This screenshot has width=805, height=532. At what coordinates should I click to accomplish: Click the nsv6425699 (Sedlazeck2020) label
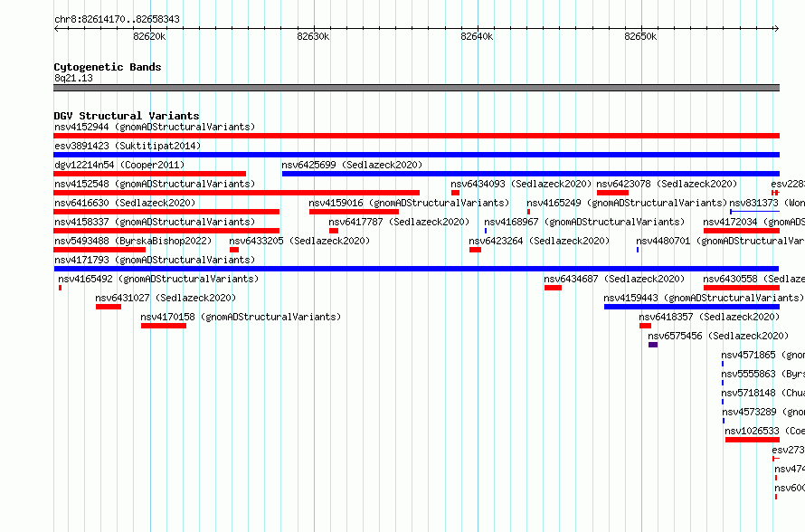(352, 165)
